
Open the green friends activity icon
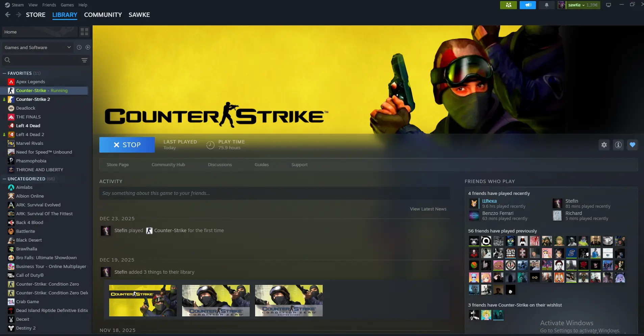coord(508,5)
